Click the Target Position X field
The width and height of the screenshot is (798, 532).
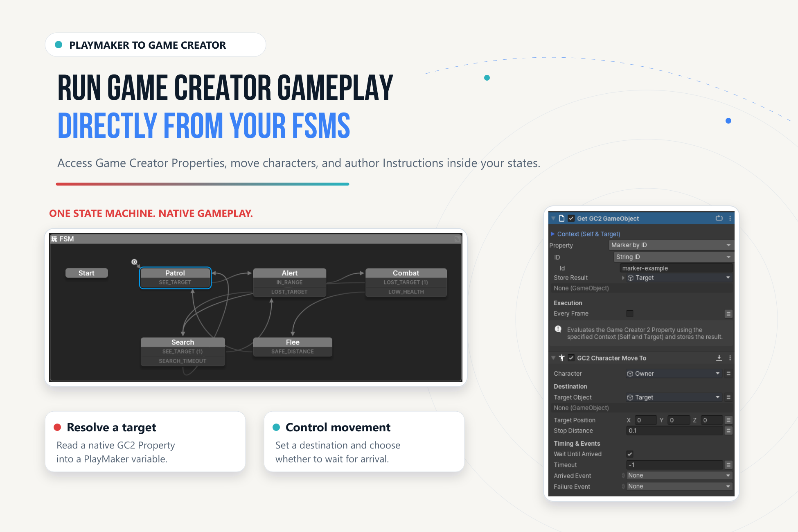click(645, 420)
